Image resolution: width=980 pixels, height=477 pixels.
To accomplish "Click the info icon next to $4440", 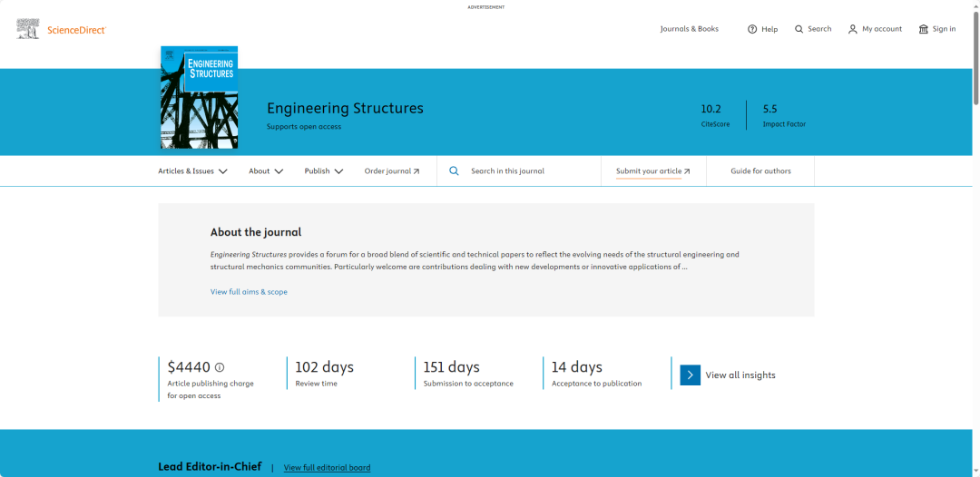I will (220, 367).
